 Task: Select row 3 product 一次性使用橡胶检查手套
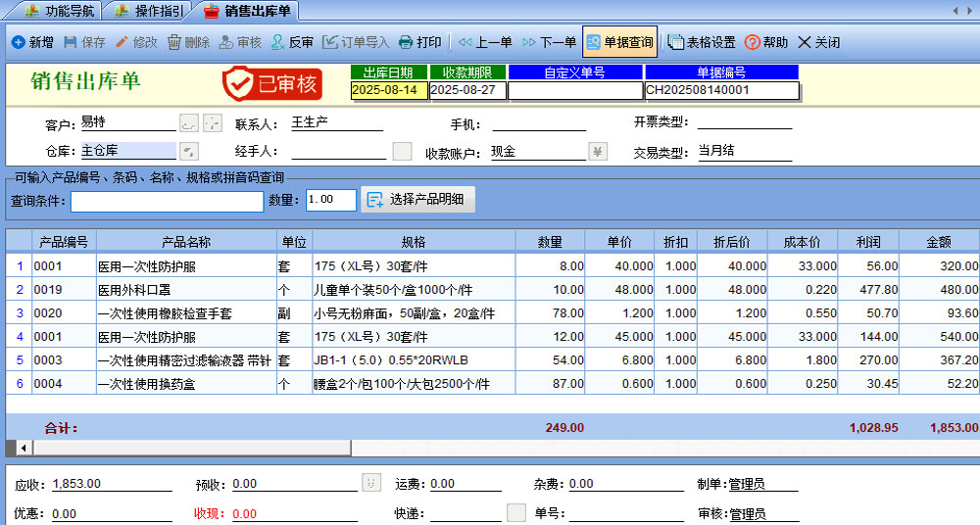(186, 313)
